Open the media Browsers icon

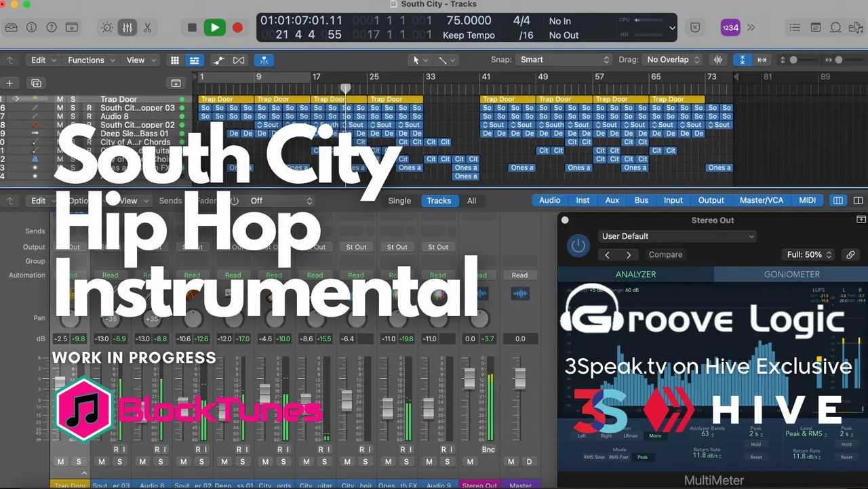856,28
